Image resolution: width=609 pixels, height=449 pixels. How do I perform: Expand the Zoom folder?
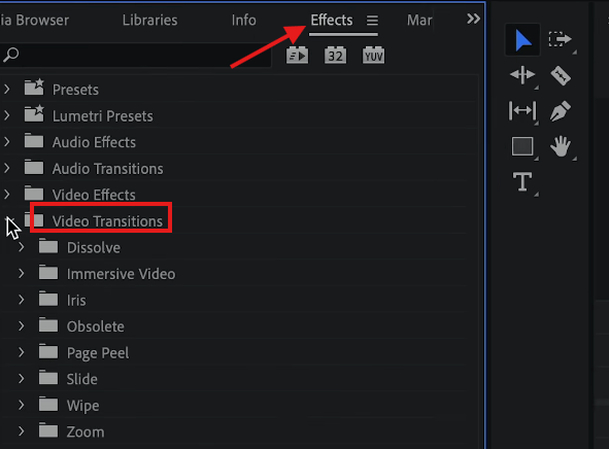pos(21,431)
